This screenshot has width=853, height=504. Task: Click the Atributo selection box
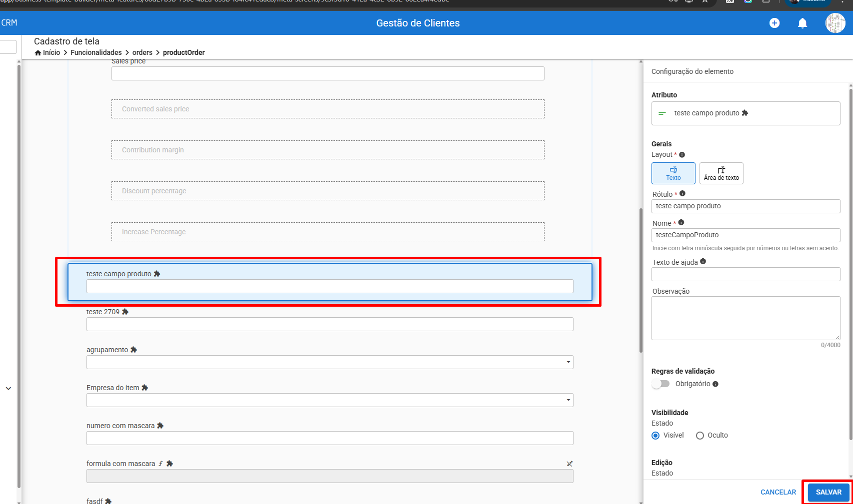(745, 113)
